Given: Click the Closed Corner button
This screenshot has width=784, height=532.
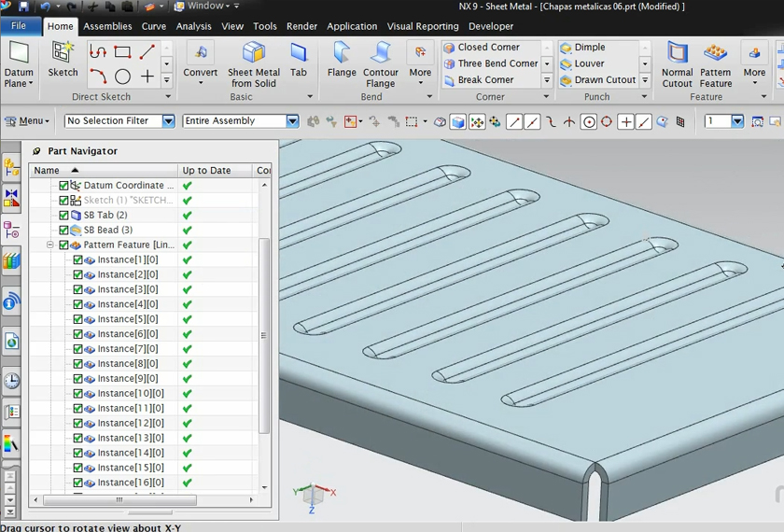Looking at the screenshot, I should tap(487, 47).
